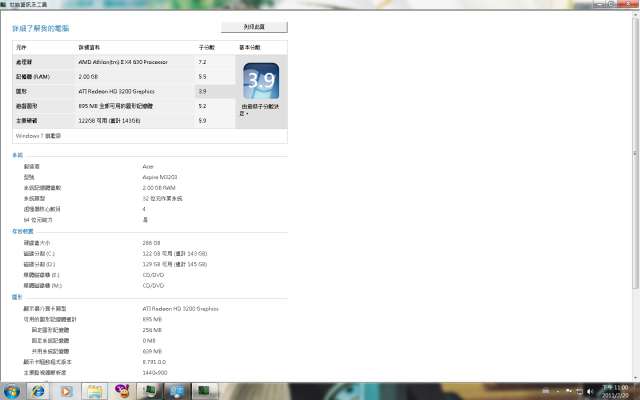The image size is (640, 400).
Task: Select the model value "Aspire M3203"
Action: coord(160,177)
